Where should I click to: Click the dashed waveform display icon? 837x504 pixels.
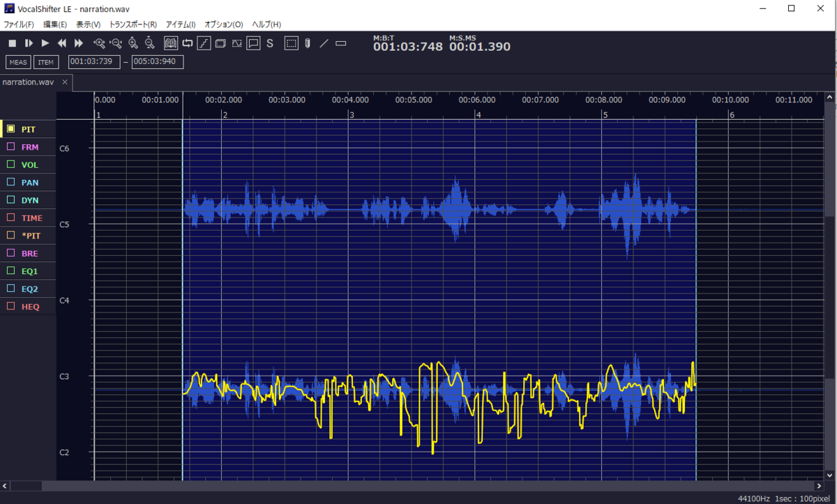[237, 43]
